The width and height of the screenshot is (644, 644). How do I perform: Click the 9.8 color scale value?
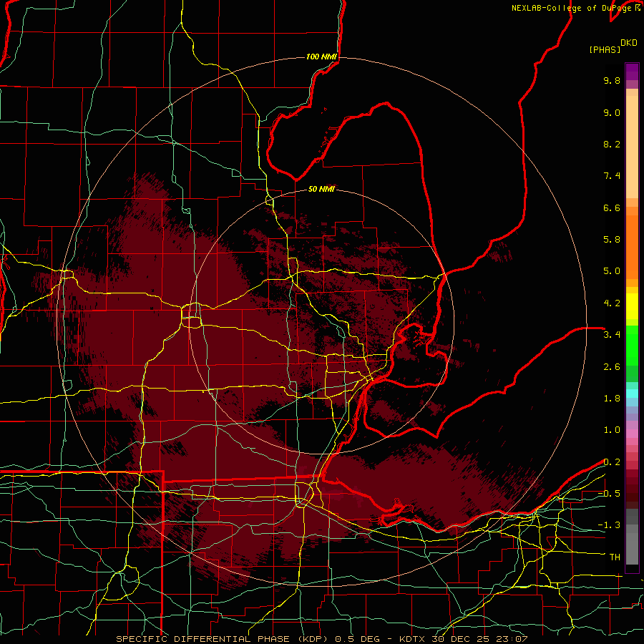coord(612,80)
